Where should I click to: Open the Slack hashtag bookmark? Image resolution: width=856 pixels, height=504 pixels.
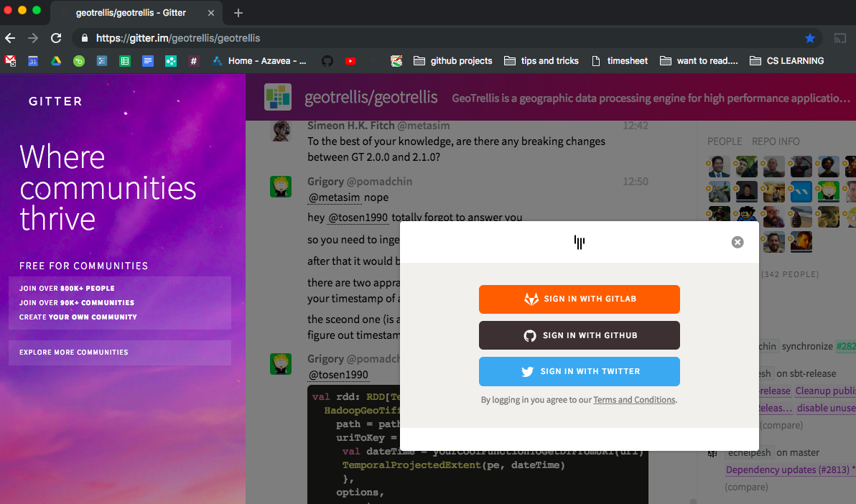point(194,61)
